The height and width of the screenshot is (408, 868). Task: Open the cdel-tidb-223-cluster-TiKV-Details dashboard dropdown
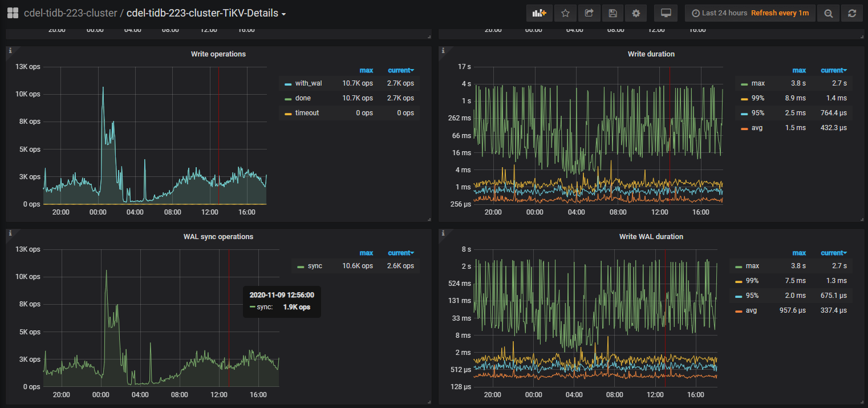pos(206,13)
